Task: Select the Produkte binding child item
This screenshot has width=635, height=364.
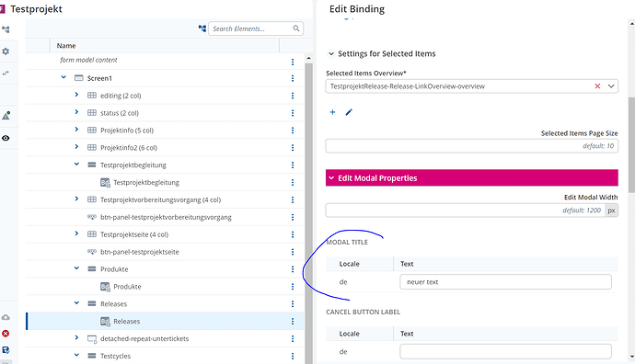Action: point(127,287)
